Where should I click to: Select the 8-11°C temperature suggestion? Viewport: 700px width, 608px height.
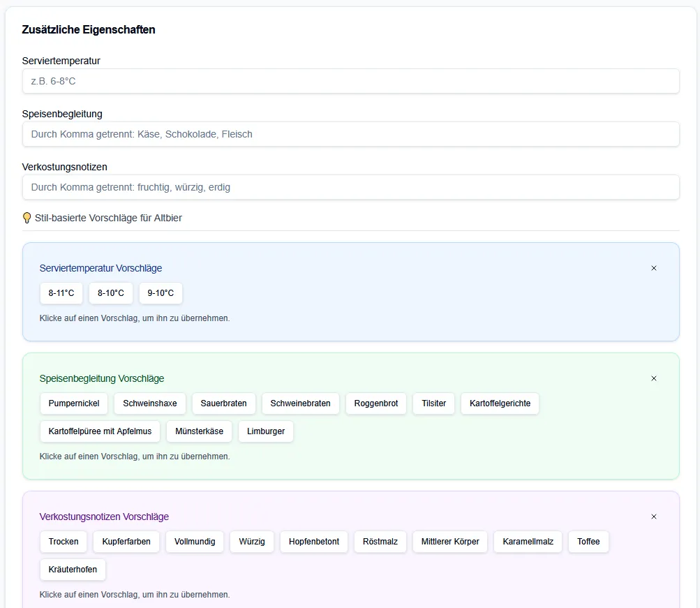pyautogui.click(x=61, y=293)
